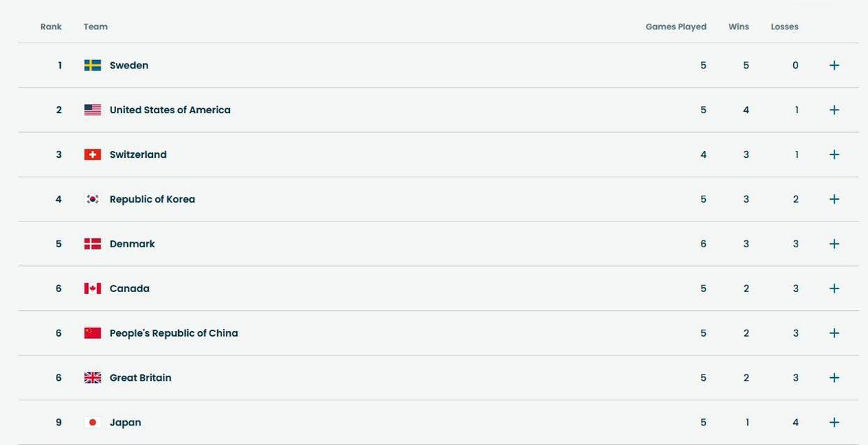Open the Japan team name link
This screenshot has width=868, height=445.
(x=125, y=423)
